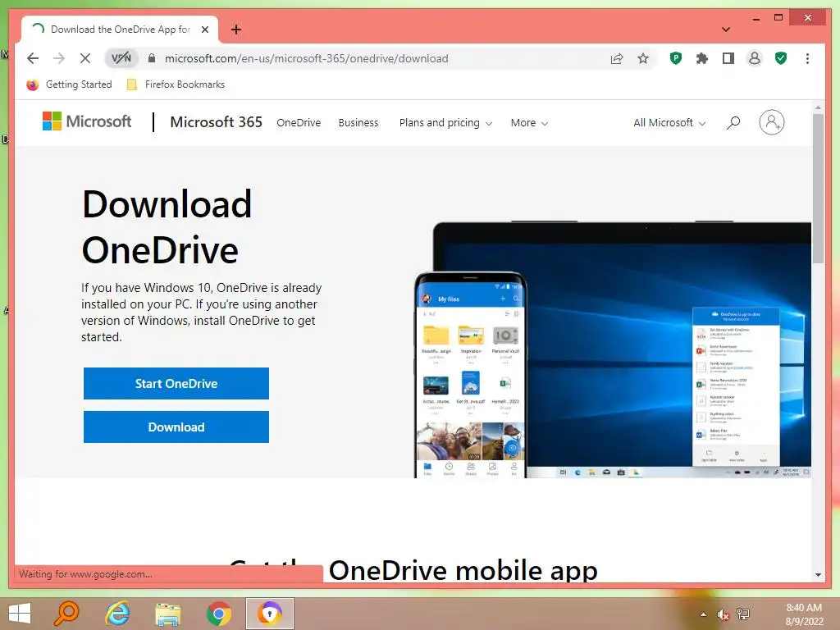Open the Chrome profile avatar
The height and width of the screenshot is (630, 840).
click(x=755, y=58)
